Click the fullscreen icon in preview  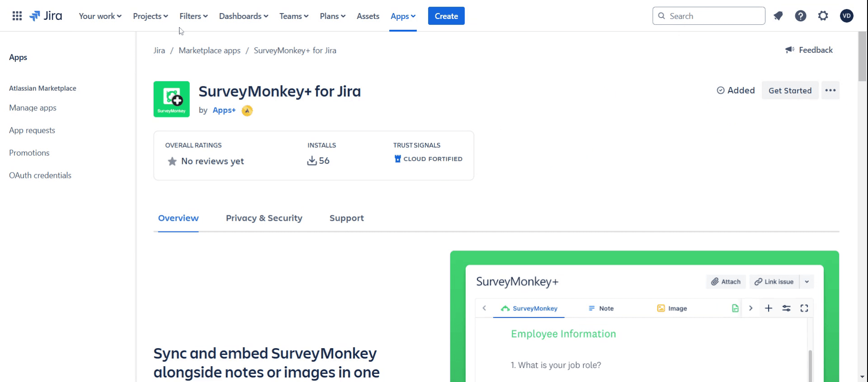click(x=804, y=308)
